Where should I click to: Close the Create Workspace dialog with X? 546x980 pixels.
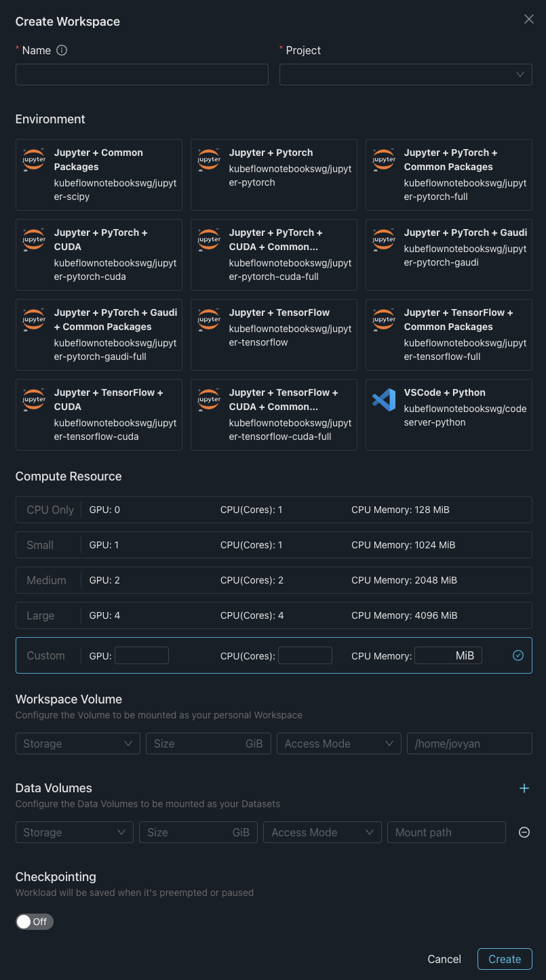[x=529, y=20]
